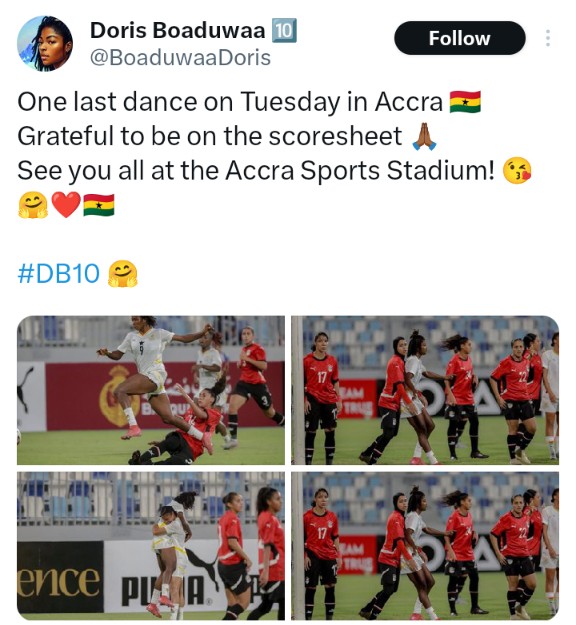Click the red heart emoji

66,205
